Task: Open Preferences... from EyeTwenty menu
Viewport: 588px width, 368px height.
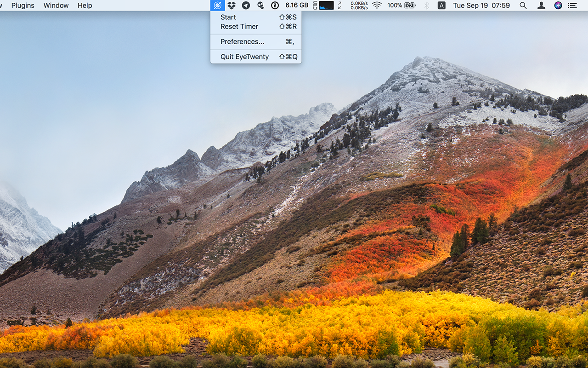Action: [256, 41]
